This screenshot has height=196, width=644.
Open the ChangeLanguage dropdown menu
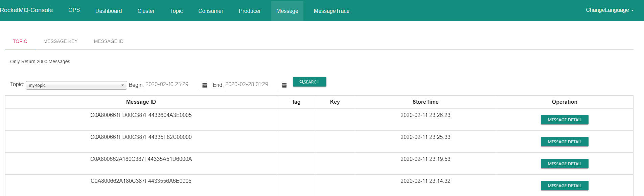610,10
